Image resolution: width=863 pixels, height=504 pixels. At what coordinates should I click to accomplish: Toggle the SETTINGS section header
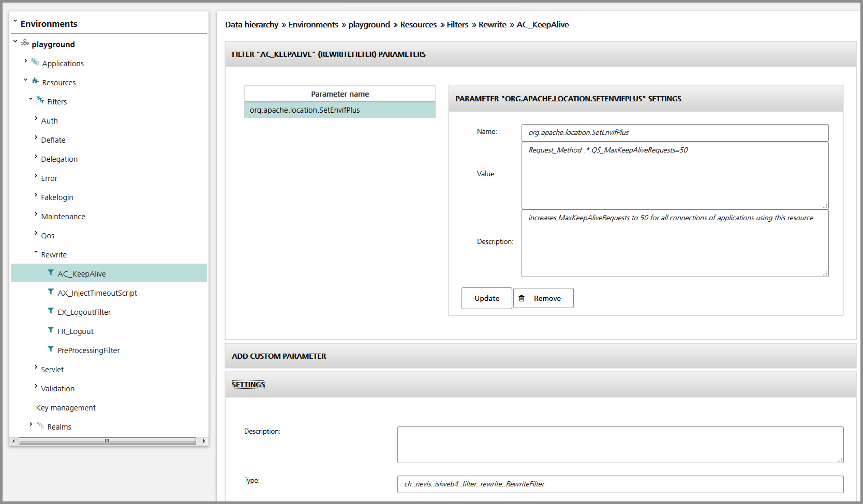tap(541, 385)
